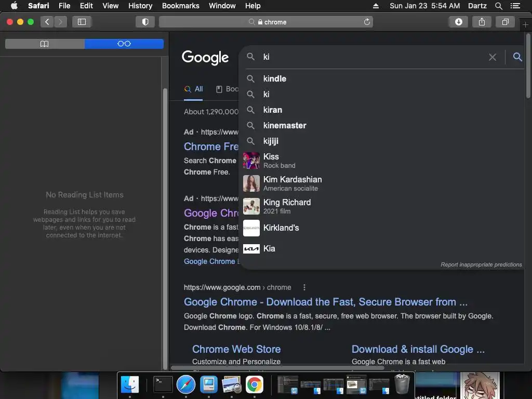Viewport: 532px width, 399px height.
Task: Choose the 'kijiji' suggestion
Action: click(x=382, y=141)
